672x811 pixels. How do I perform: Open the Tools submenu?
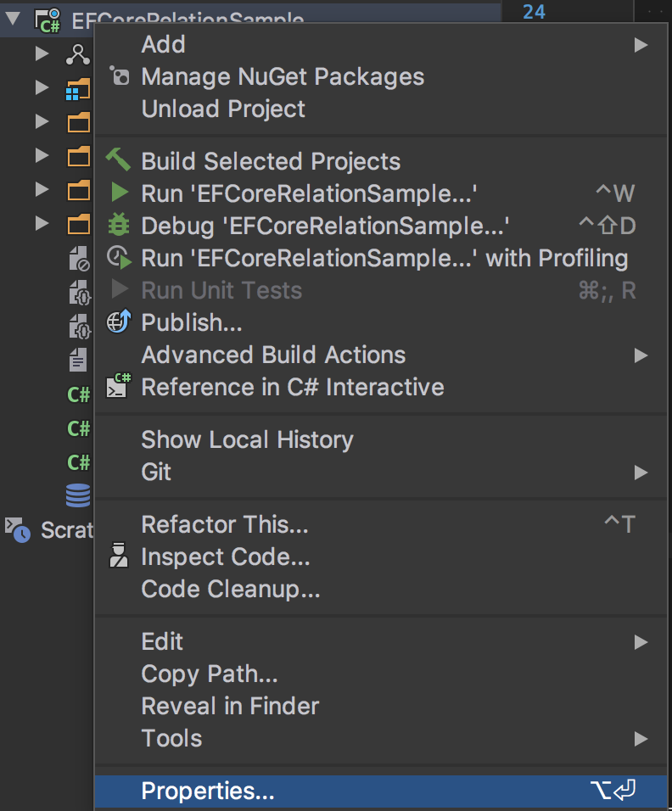click(x=381, y=739)
